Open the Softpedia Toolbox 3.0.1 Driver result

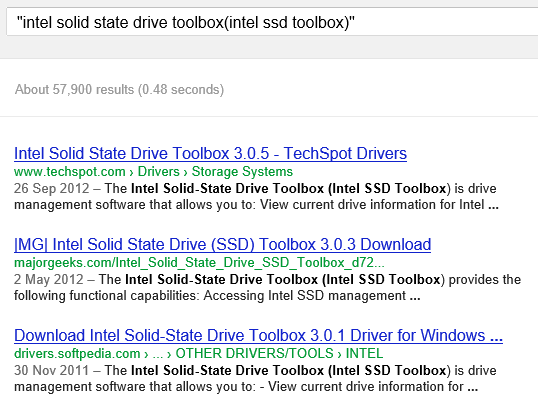(258, 335)
